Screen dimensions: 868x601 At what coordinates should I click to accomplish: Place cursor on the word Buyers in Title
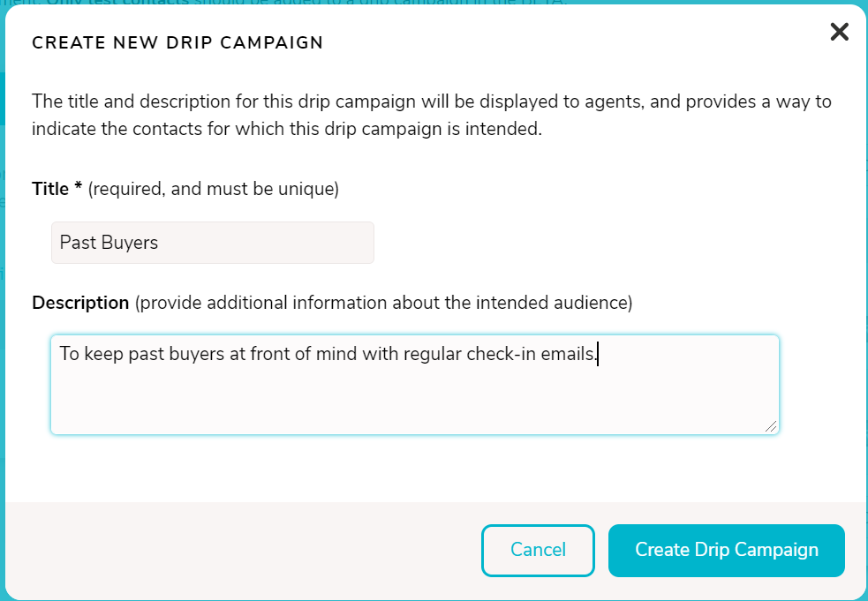[x=130, y=243]
